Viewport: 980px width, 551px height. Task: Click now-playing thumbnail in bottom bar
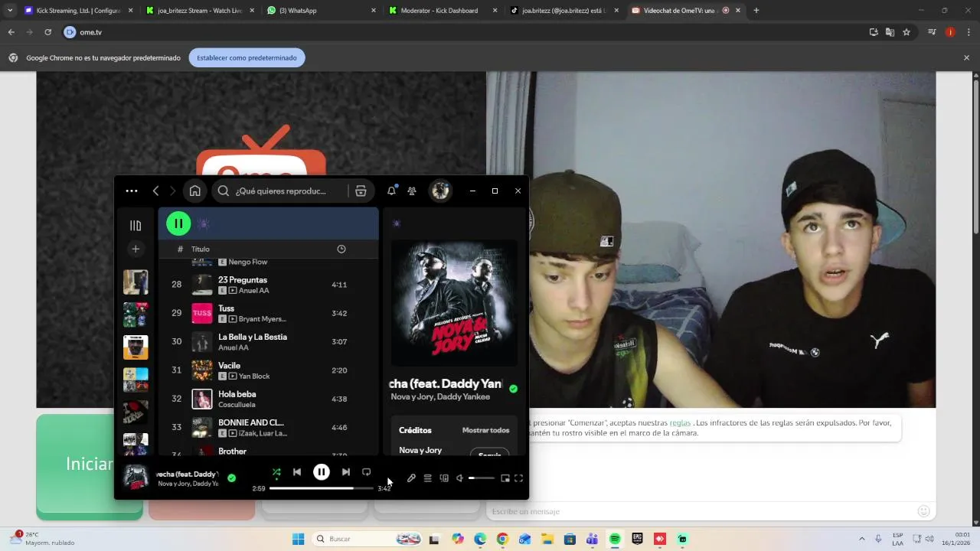point(136,478)
